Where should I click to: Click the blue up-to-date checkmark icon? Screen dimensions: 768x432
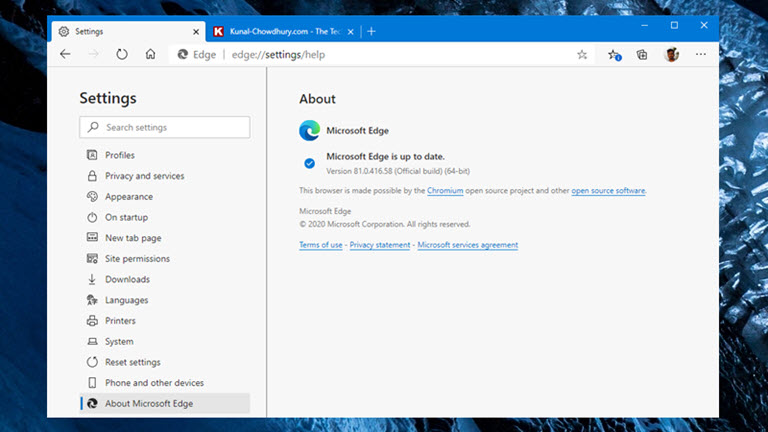point(310,163)
